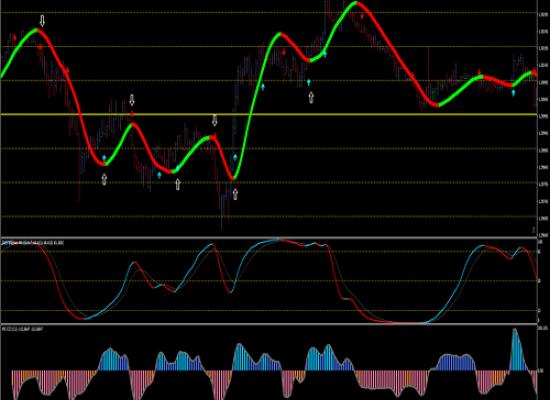Click the main chart price scale
This screenshot has height=400, width=550.
[543, 118]
